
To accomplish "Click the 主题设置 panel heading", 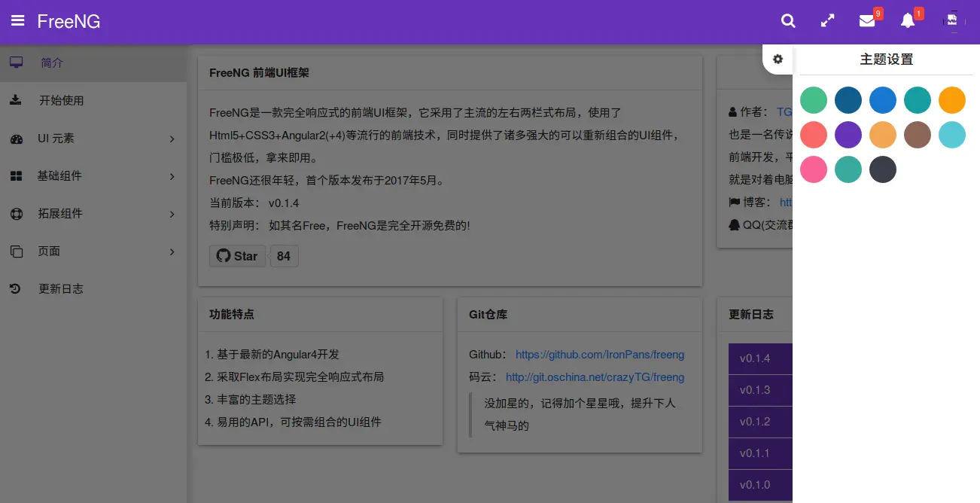I will (x=886, y=59).
